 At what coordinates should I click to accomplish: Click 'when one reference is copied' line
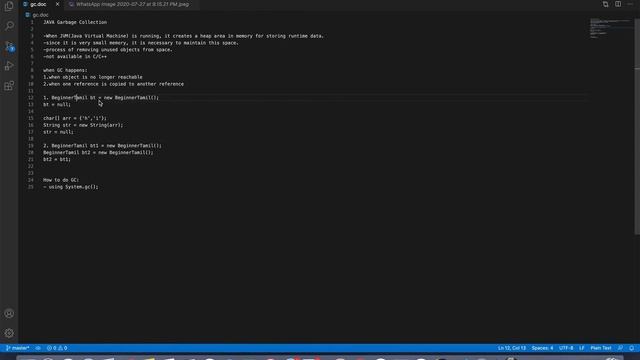coord(113,84)
